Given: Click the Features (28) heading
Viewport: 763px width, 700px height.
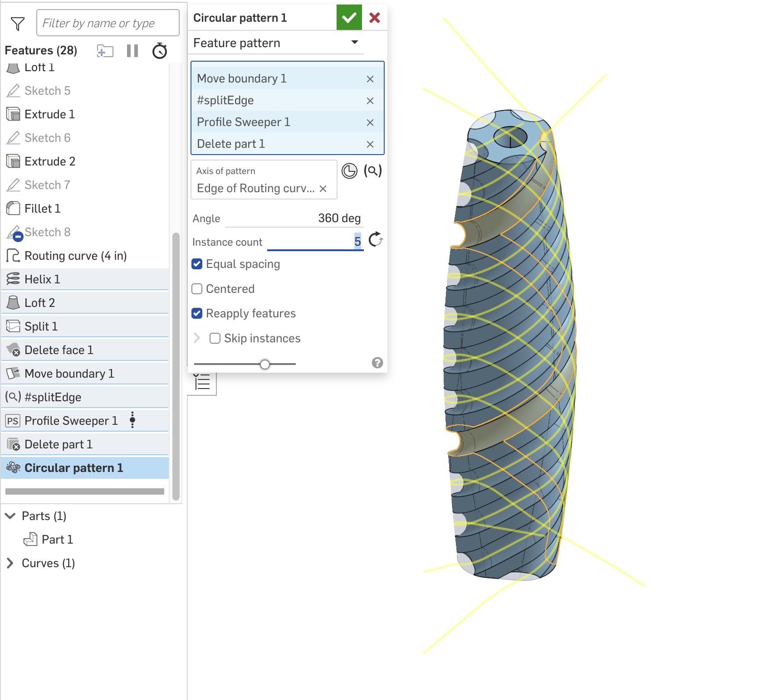Looking at the screenshot, I should tap(41, 50).
